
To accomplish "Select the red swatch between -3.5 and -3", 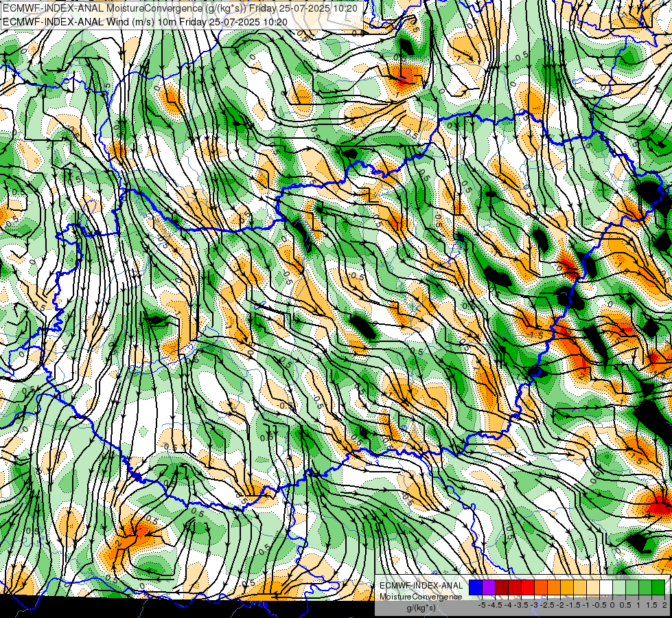I will (528, 588).
